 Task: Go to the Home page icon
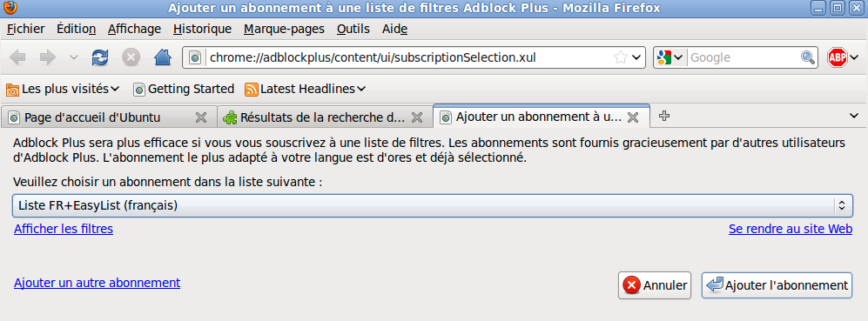click(x=162, y=57)
